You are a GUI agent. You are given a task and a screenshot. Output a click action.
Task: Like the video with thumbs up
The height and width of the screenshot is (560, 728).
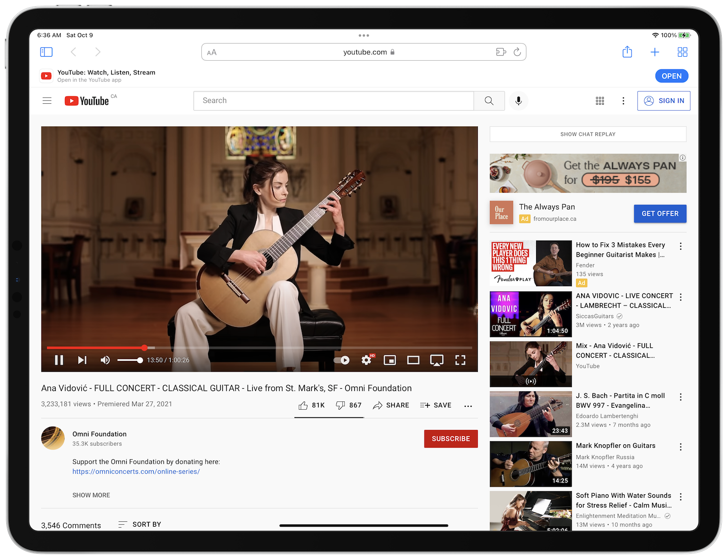(x=304, y=405)
